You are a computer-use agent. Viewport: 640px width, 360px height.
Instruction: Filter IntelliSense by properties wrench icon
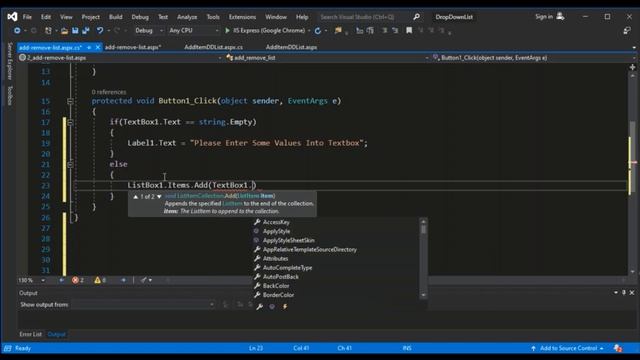[260, 307]
